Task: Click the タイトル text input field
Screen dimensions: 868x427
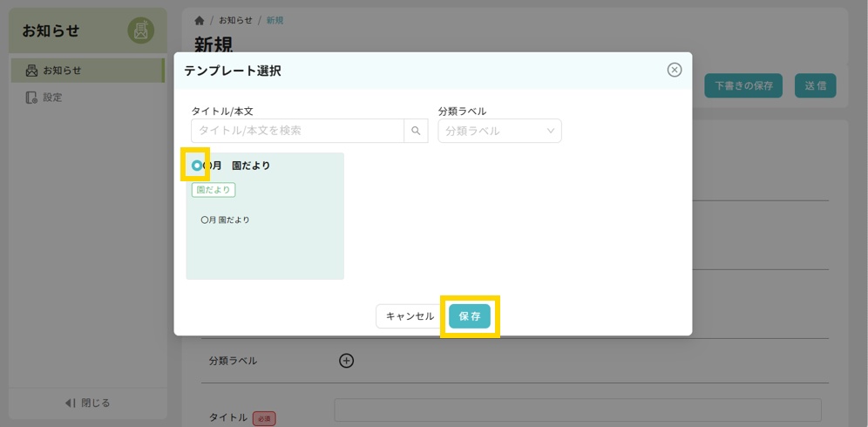Action: 577,410
